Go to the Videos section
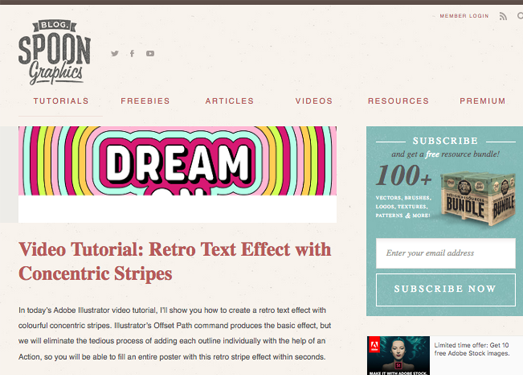This screenshot has height=375, width=523. (x=314, y=101)
